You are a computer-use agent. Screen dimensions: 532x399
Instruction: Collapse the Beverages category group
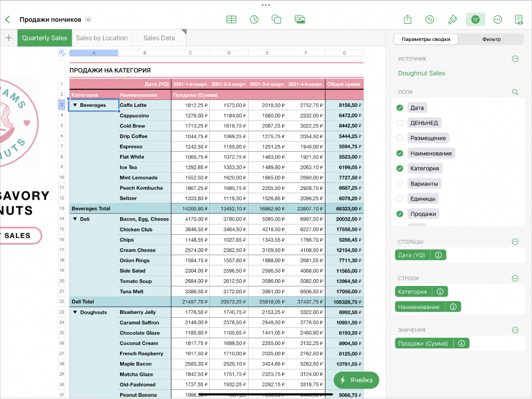pyautogui.click(x=75, y=105)
